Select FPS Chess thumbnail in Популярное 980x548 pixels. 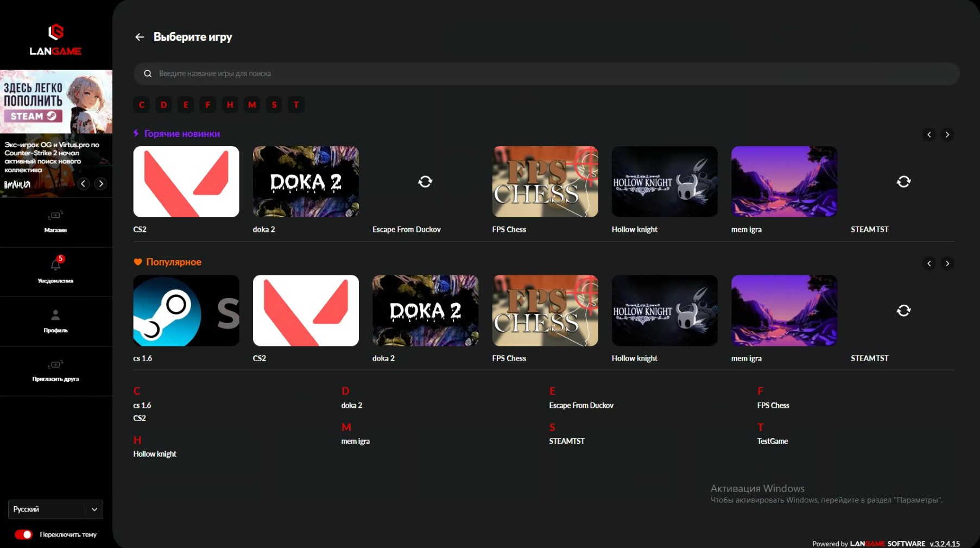click(545, 310)
